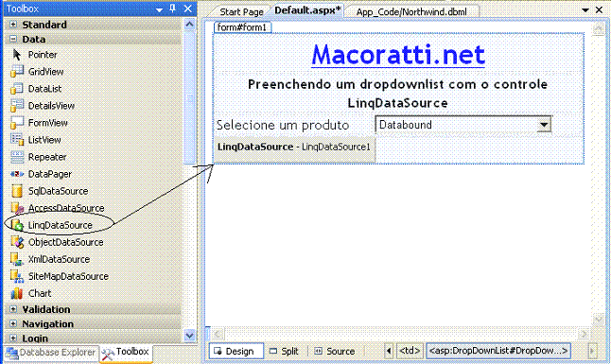The height and width of the screenshot is (364, 611).
Task: Click the tag navigator left arrow
Action: [x=389, y=351]
